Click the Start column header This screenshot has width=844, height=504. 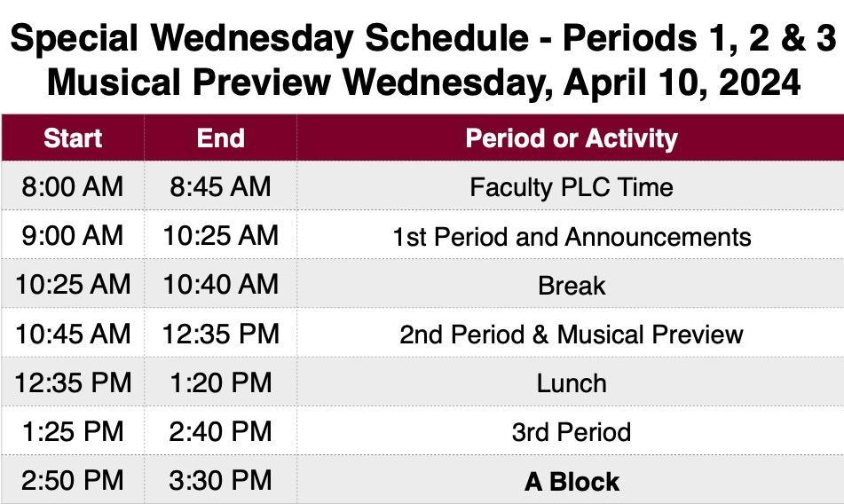tap(73, 138)
